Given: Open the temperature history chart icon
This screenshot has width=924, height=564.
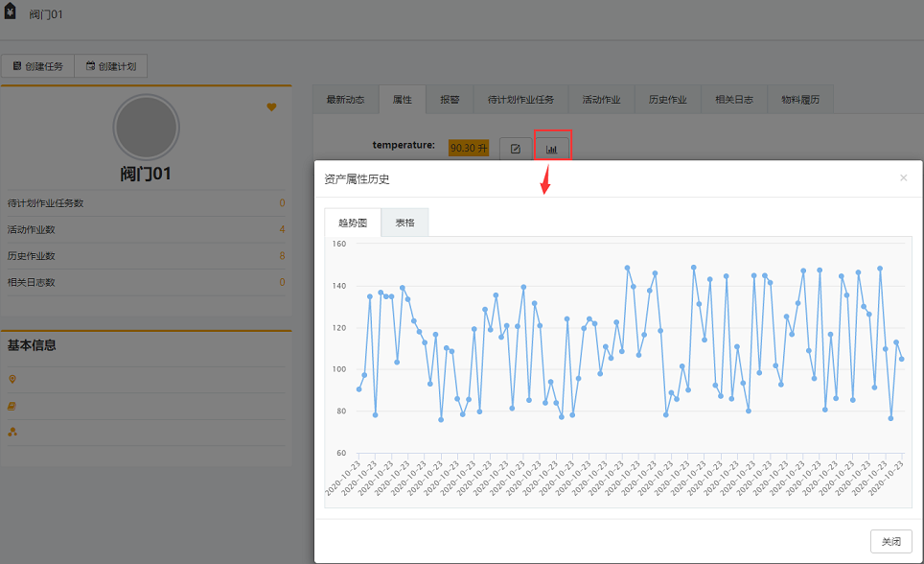Looking at the screenshot, I should coord(552,149).
